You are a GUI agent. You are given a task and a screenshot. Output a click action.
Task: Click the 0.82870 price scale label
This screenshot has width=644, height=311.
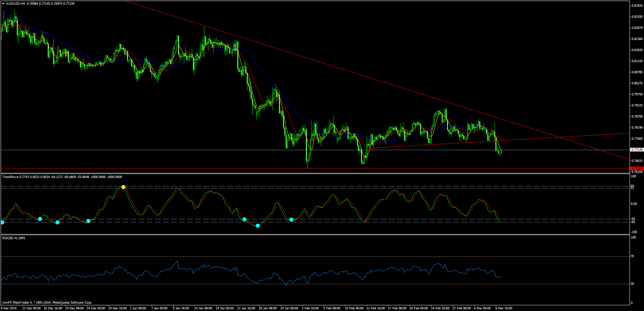637,28
